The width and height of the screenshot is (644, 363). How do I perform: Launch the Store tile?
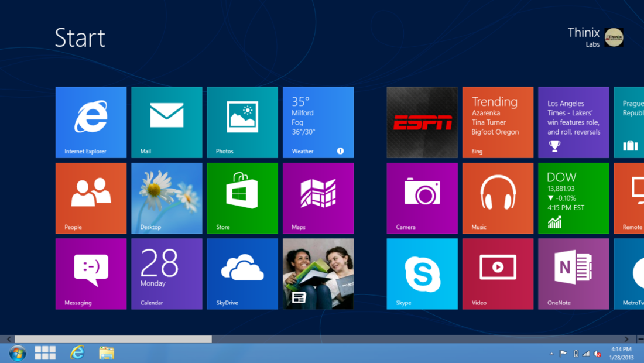coord(242,198)
